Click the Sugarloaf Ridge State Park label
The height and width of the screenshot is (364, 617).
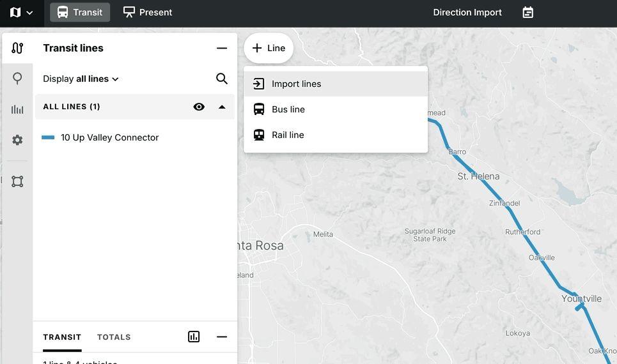(430, 235)
